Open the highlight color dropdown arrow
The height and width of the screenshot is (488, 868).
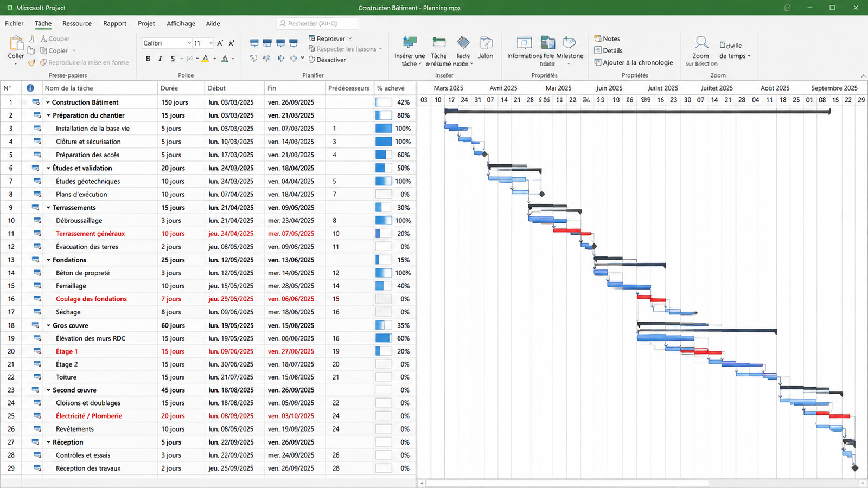[214, 59]
